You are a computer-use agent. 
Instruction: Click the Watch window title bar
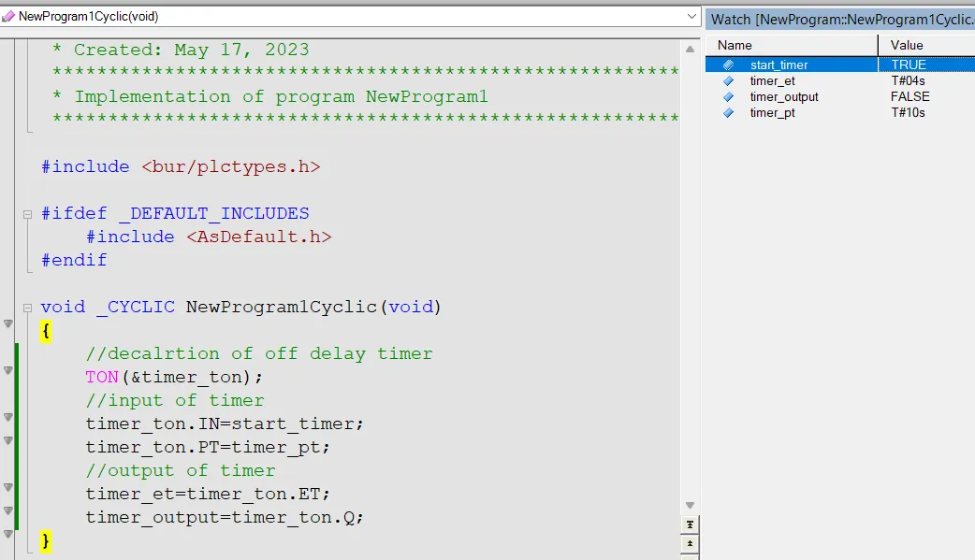[x=840, y=20]
